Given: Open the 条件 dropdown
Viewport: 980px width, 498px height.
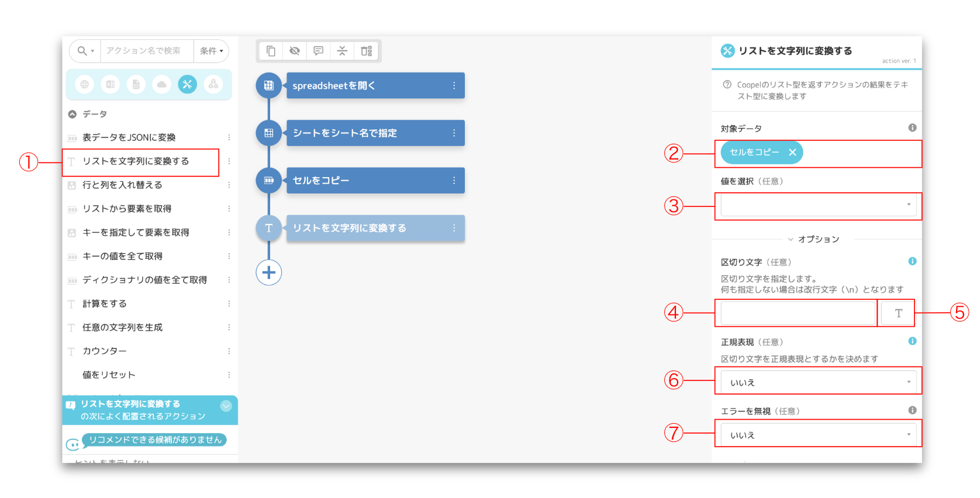Looking at the screenshot, I should [211, 51].
